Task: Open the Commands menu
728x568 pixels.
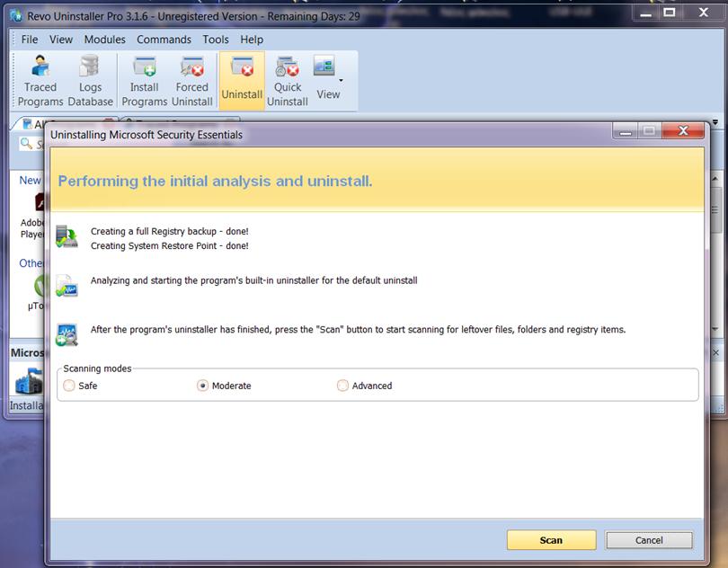Action: [x=164, y=40]
